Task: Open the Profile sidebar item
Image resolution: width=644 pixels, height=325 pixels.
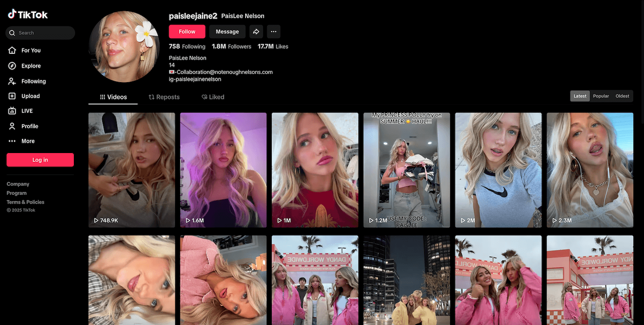Action: pos(30,126)
